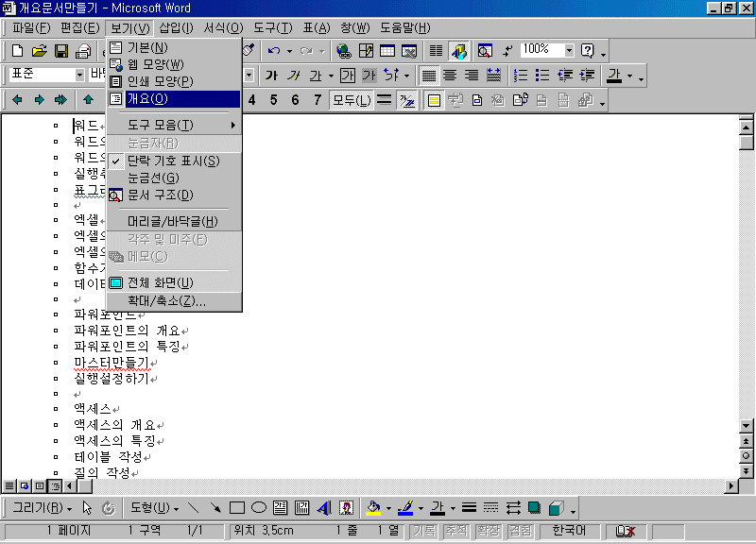Open the 100% zoom dropdown
Screen dimensions: 756x544
(x=570, y=50)
